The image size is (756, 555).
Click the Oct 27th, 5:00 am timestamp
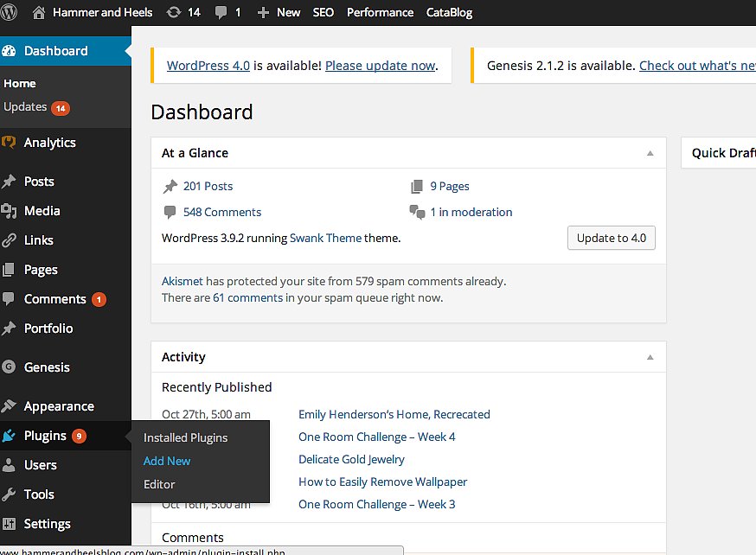[206, 414]
